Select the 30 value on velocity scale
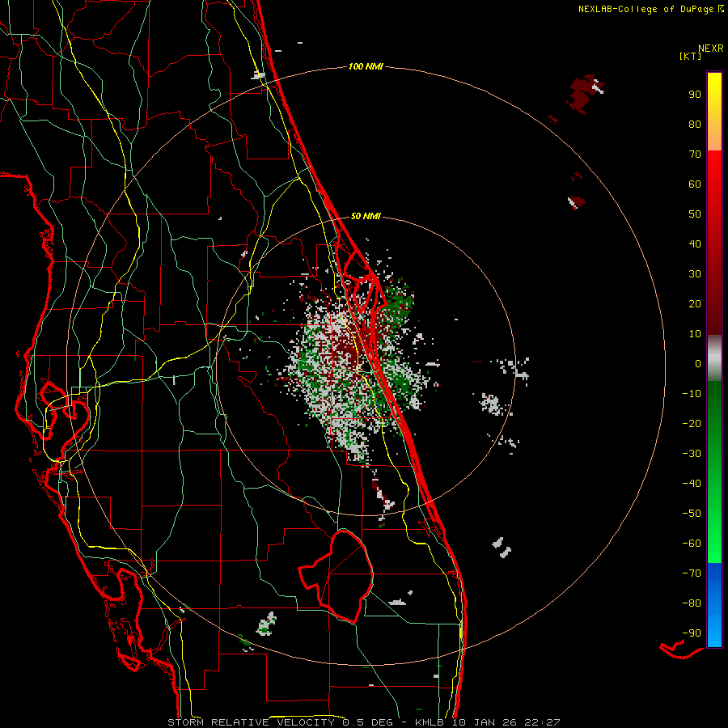 [x=695, y=274]
